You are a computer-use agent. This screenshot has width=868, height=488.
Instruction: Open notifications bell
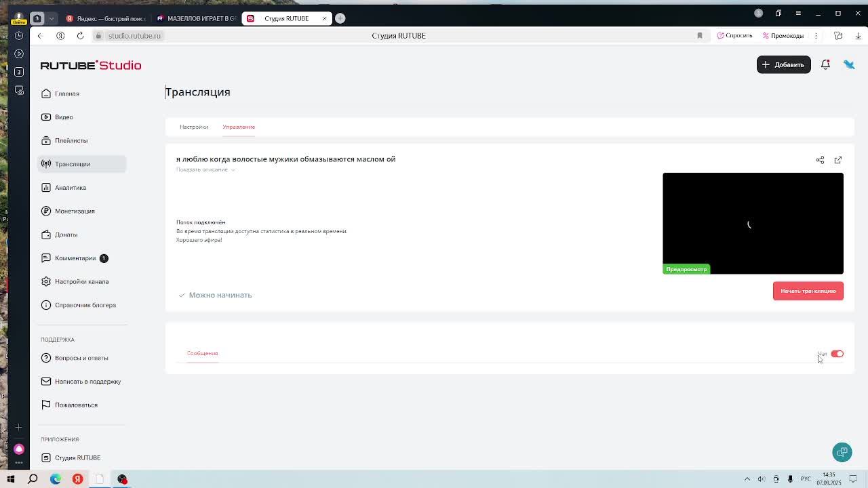pyautogui.click(x=825, y=64)
